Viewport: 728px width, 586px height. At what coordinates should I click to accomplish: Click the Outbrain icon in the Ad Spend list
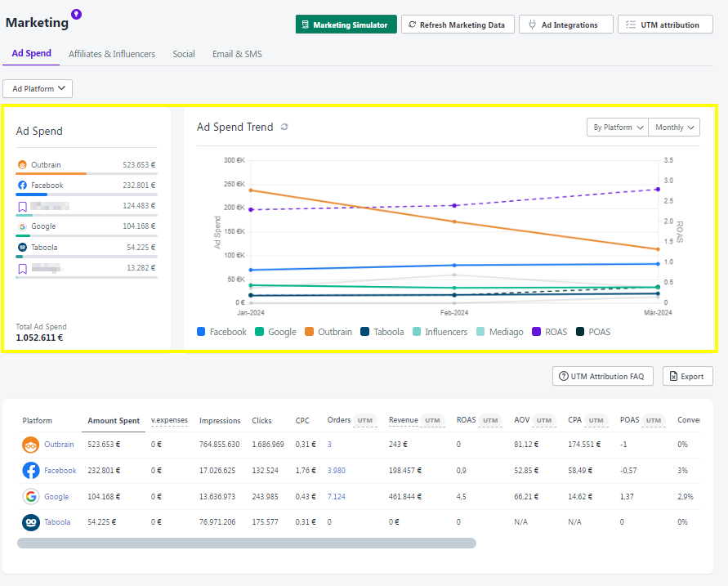click(x=22, y=165)
